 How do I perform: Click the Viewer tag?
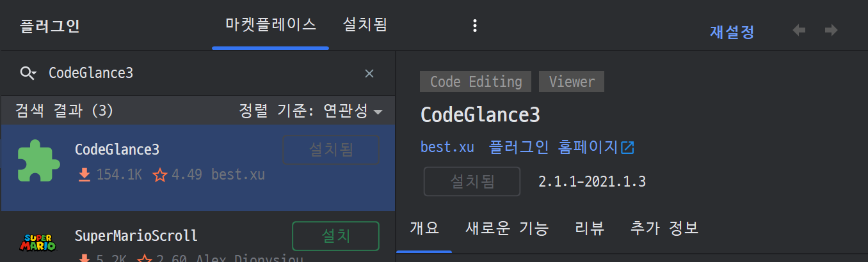(572, 82)
